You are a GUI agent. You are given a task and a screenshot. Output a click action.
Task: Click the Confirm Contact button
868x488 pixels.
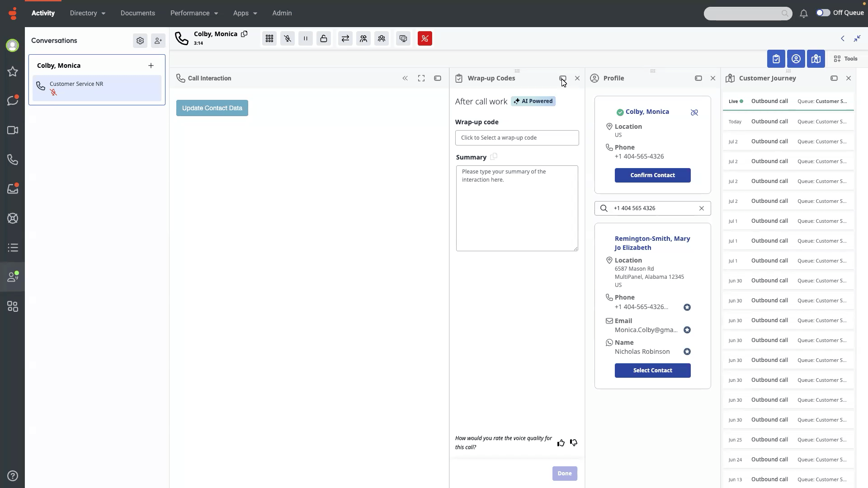(x=652, y=175)
